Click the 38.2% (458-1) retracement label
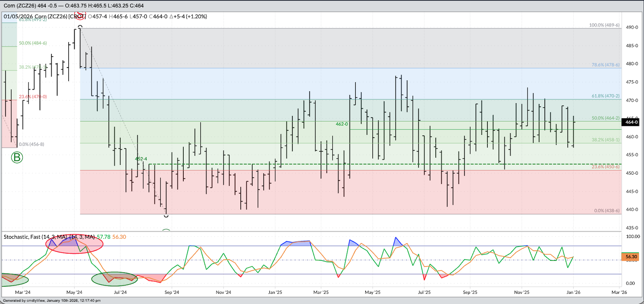The height and width of the screenshot is (304, 644). pos(605,140)
